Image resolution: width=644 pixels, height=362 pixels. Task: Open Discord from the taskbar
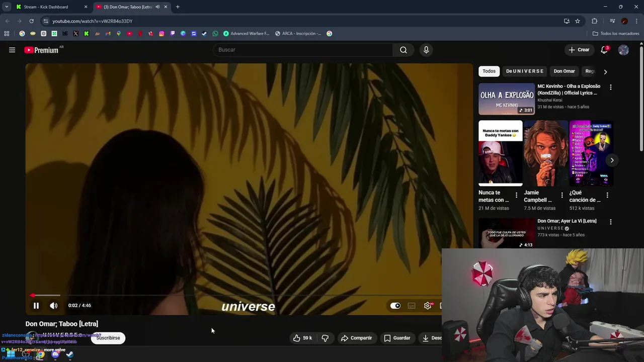(x=55, y=354)
